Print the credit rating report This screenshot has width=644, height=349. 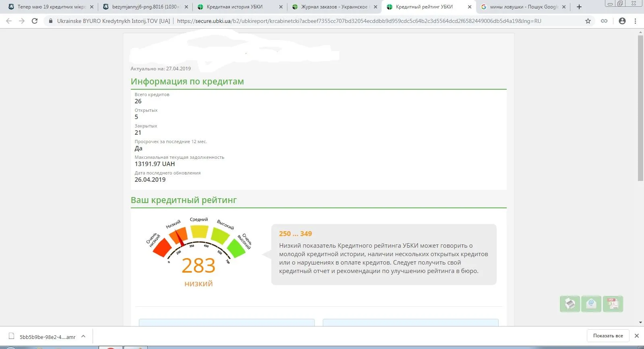pyautogui.click(x=570, y=304)
